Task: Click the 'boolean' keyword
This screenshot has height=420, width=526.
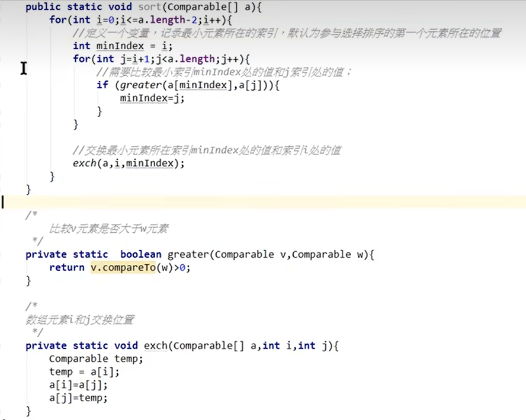Action: [x=141, y=255]
